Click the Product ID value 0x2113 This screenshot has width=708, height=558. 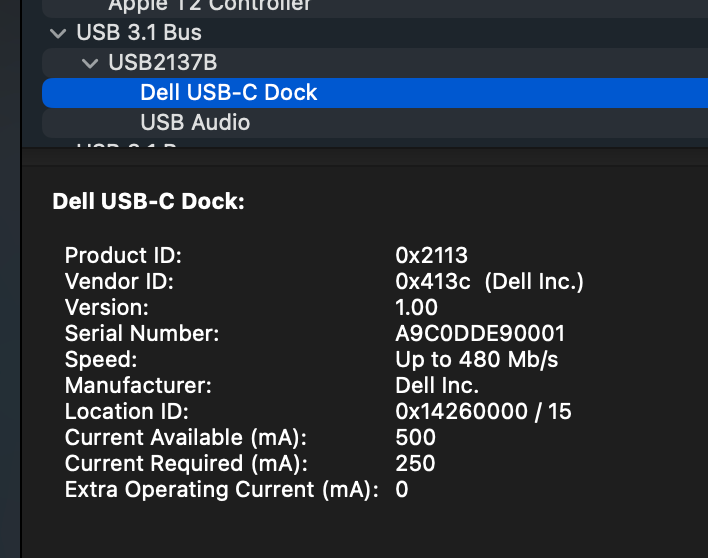(432, 256)
